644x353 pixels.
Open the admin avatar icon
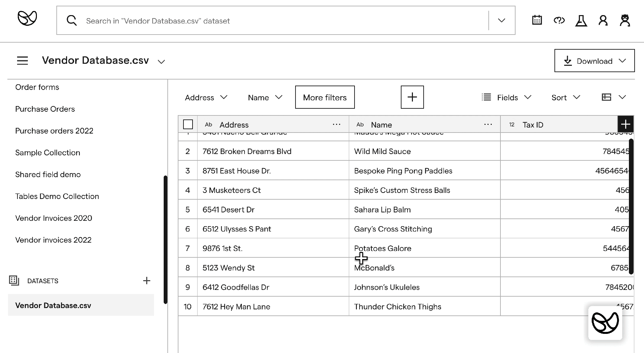coord(625,20)
